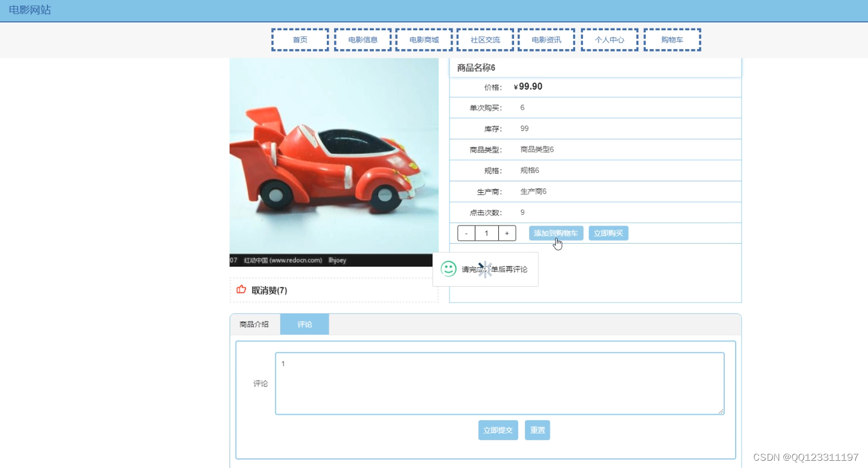Click the 重置 button
Screen dimensions: 868x468
pos(538,431)
